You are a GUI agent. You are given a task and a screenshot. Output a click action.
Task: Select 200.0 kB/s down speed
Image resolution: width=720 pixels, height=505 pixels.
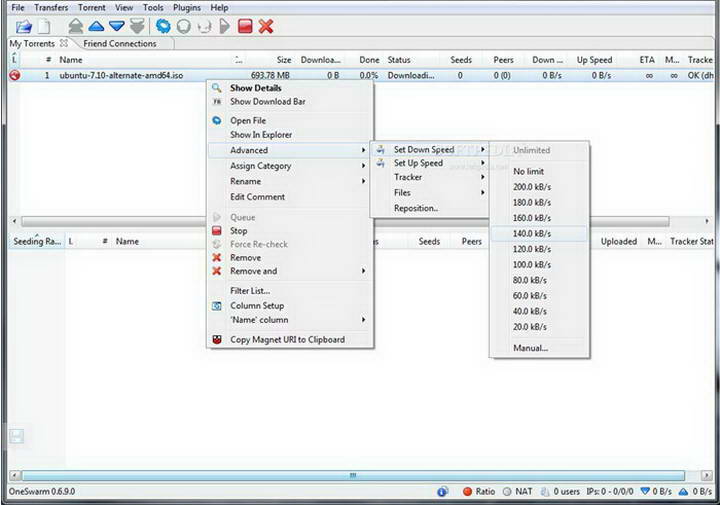coord(540,187)
